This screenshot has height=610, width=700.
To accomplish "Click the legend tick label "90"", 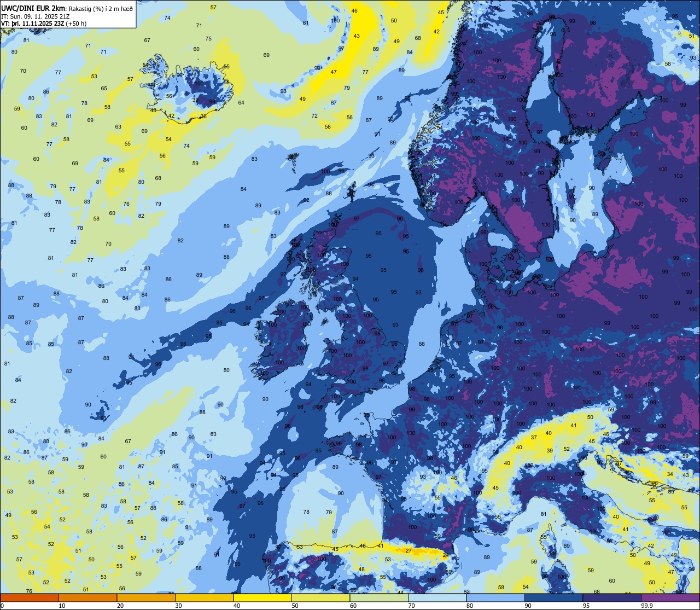I will click(x=528, y=606).
